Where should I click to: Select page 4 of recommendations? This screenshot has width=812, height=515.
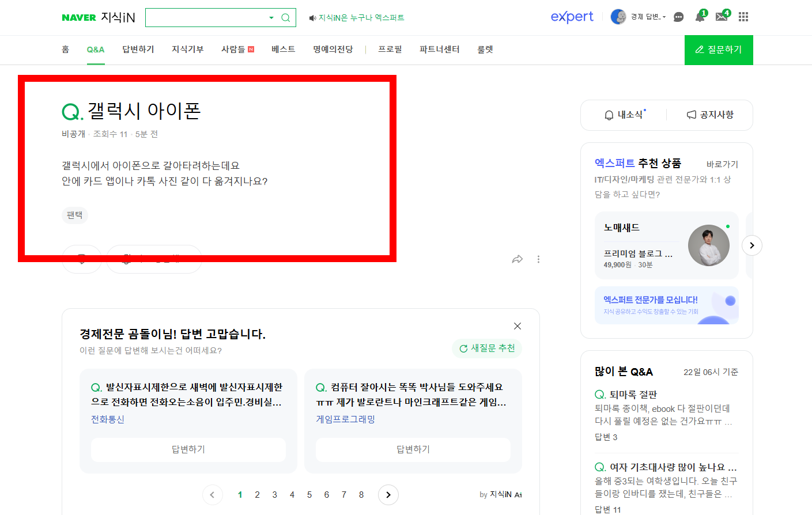(x=292, y=495)
